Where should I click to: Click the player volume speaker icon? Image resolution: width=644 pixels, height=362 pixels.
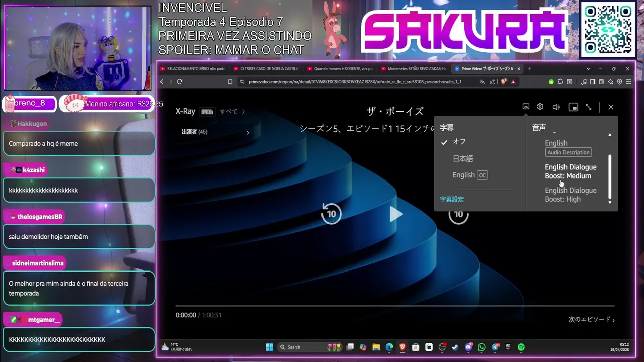pos(556,107)
